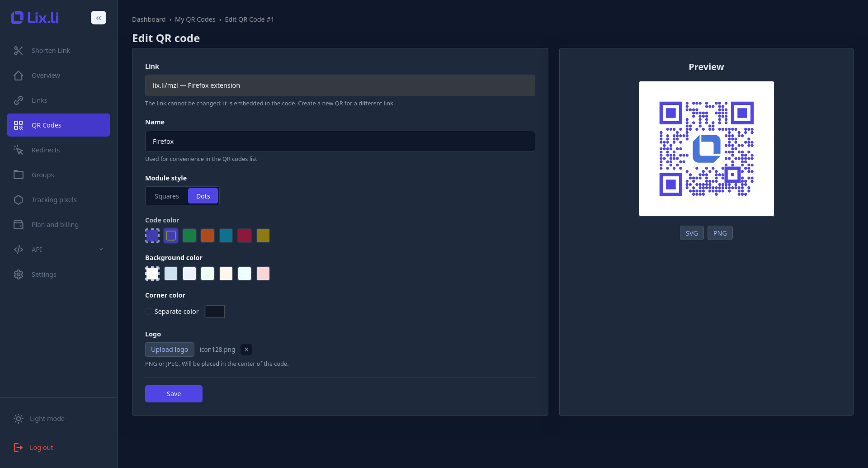Click the scissors icon for Shorten Link
The height and width of the screenshot is (468, 868).
click(19, 51)
